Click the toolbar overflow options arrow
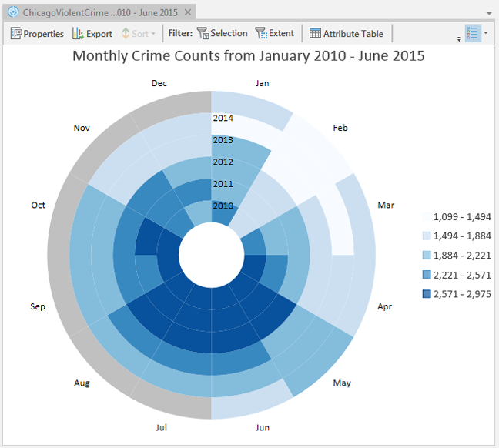 [x=459, y=38]
